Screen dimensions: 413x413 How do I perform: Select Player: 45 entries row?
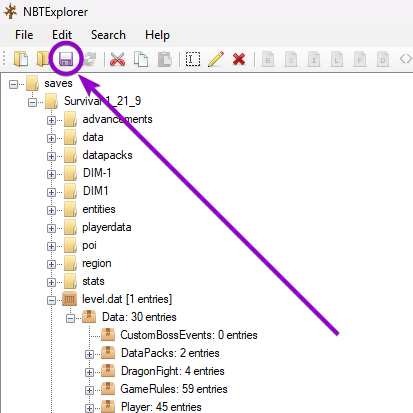coord(161,407)
